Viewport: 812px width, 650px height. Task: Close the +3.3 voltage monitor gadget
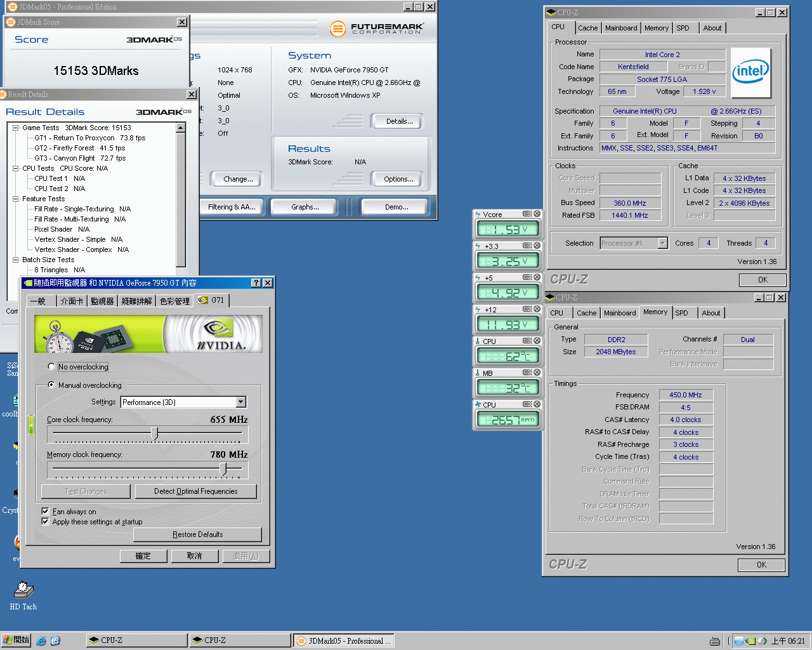(x=537, y=246)
